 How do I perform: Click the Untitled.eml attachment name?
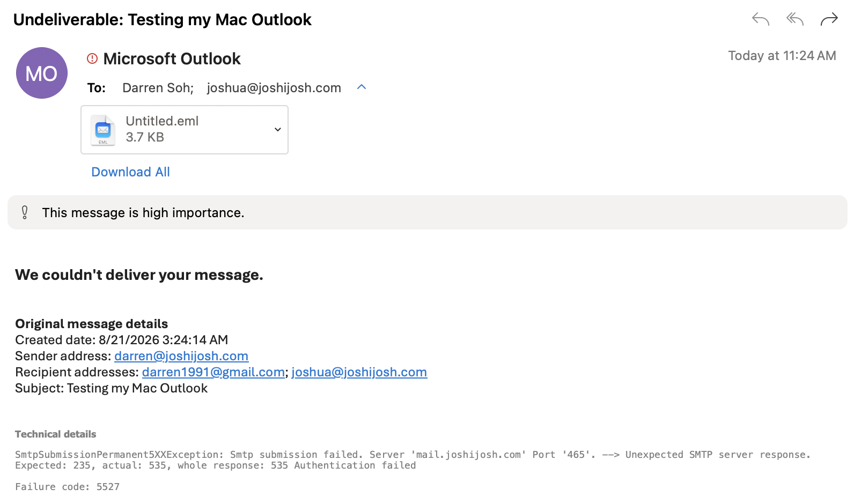[x=162, y=121]
